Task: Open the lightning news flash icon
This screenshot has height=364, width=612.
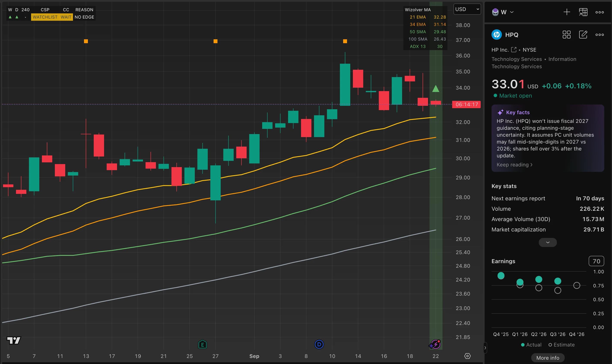Action: (435, 344)
